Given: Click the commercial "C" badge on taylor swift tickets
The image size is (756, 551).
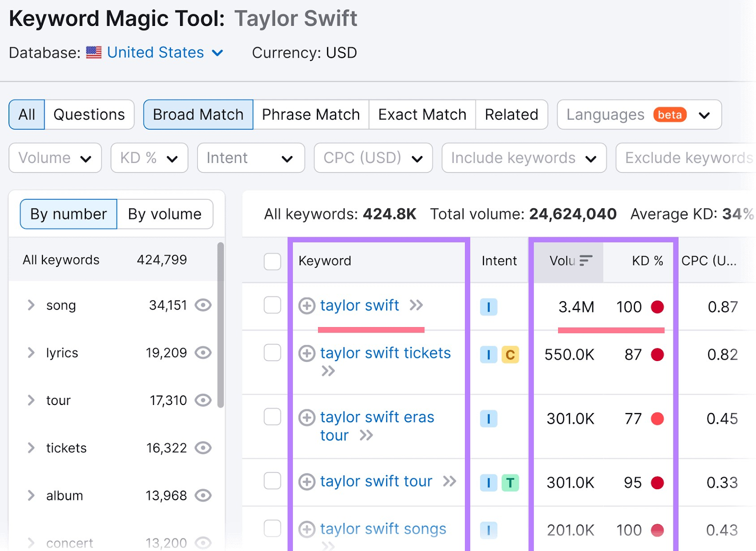Looking at the screenshot, I should (x=511, y=355).
